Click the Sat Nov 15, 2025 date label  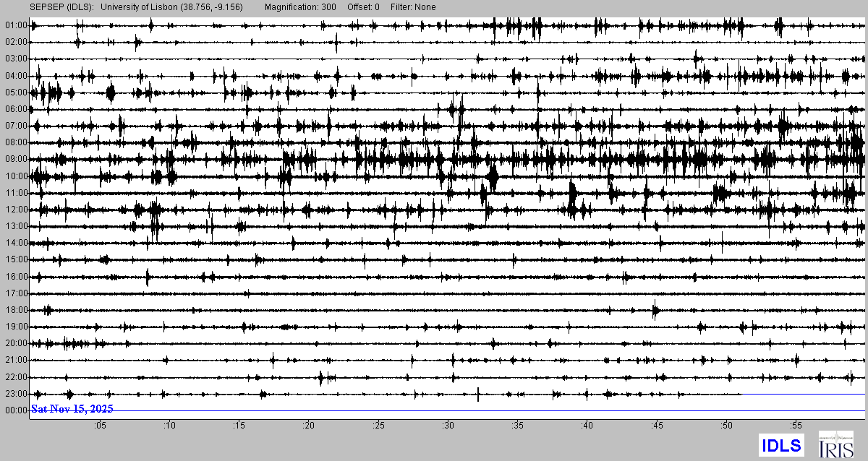coord(72,409)
